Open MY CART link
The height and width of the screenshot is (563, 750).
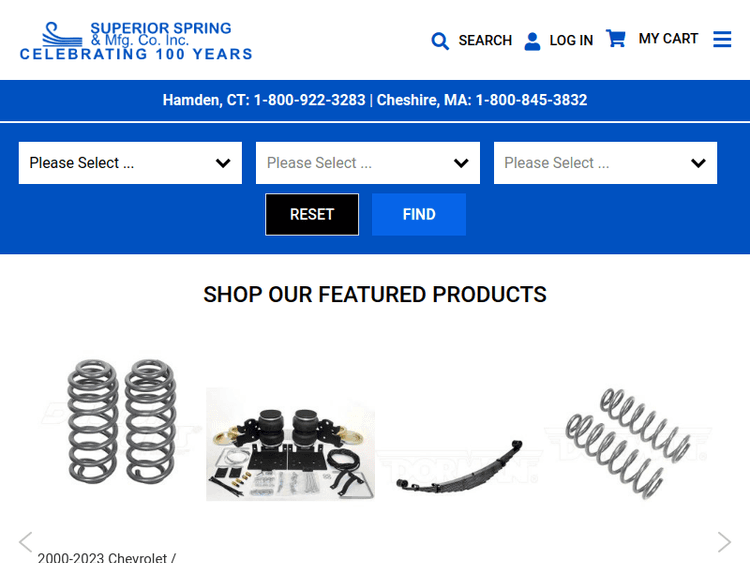point(668,38)
